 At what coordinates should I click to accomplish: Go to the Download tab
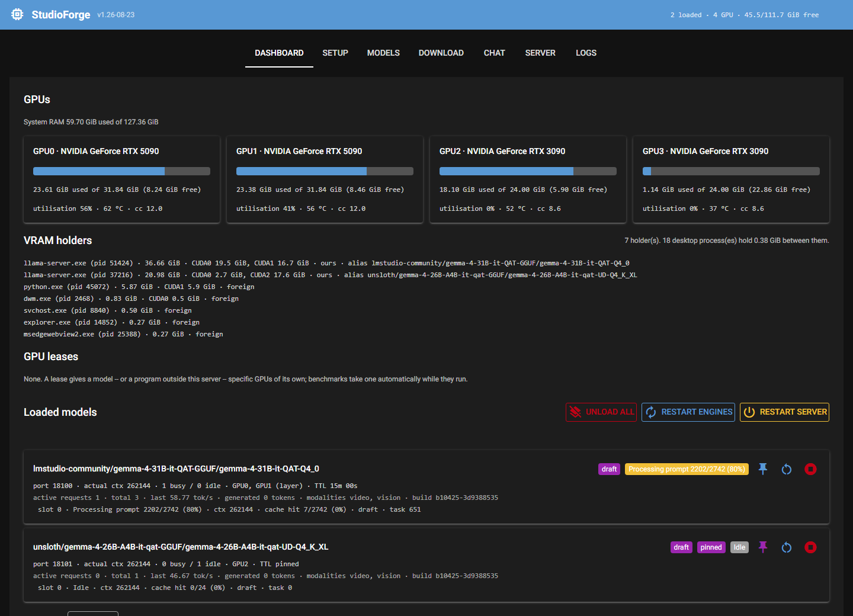pos(441,53)
